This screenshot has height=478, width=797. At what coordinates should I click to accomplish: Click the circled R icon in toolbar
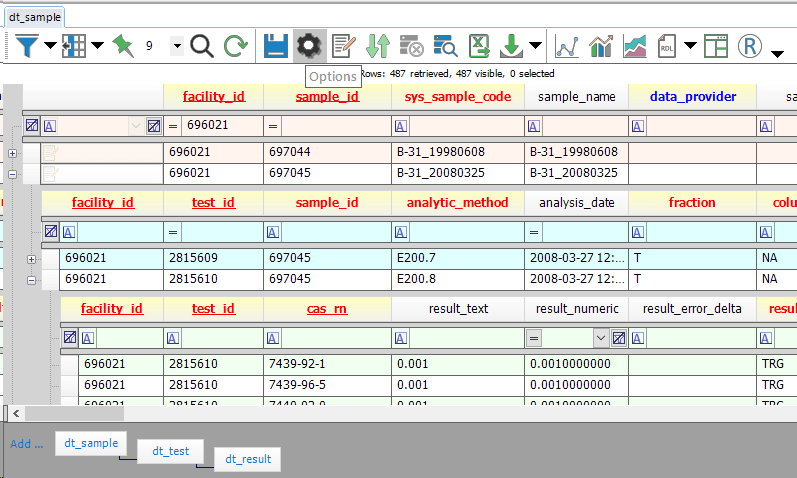(x=749, y=46)
